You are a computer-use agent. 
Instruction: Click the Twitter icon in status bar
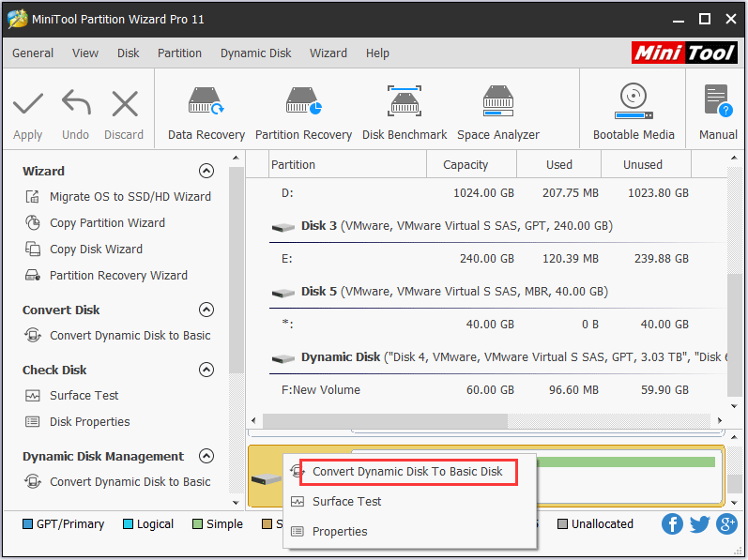coord(699,523)
